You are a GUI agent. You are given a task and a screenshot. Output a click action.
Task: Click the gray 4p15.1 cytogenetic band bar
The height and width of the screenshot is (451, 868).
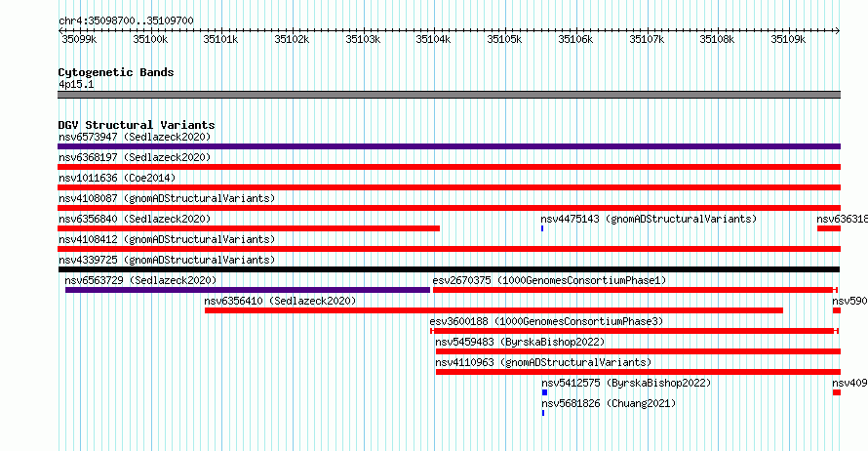click(x=449, y=95)
